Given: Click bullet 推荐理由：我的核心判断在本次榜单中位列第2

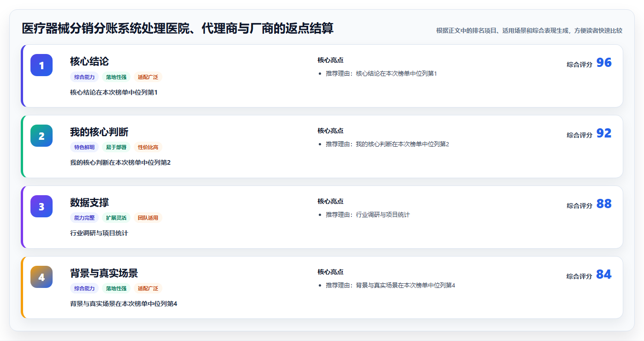Looking at the screenshot, I should [x=388, y=144].
